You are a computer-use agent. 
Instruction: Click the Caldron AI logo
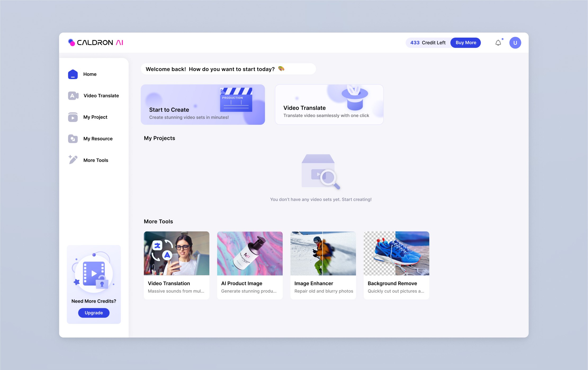point(96,43)
